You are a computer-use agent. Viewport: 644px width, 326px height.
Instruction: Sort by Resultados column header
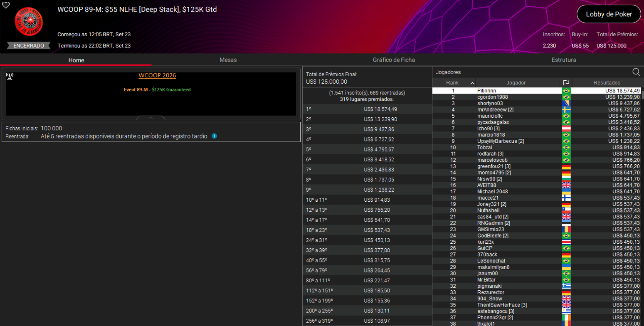[607, 83]
